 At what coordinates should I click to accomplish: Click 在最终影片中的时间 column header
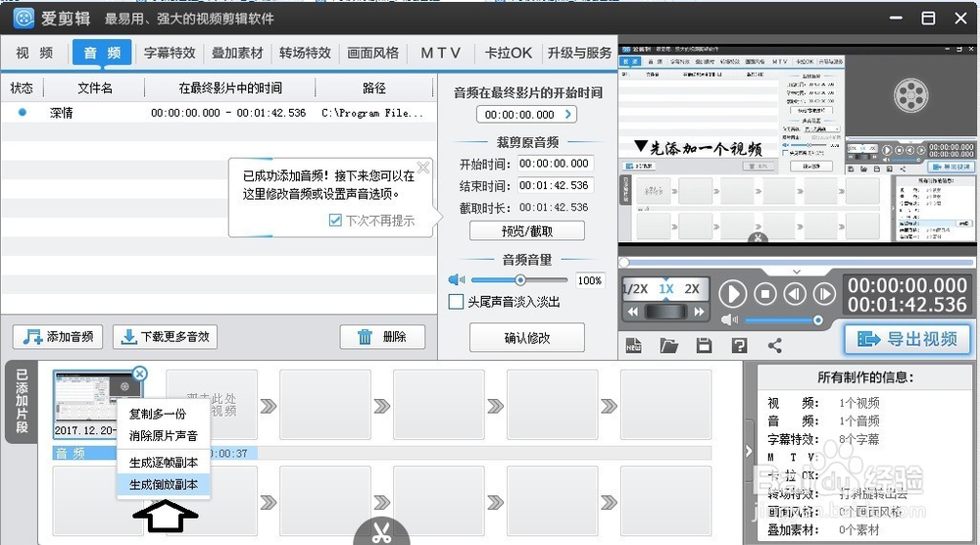click(x=230, y=88)
